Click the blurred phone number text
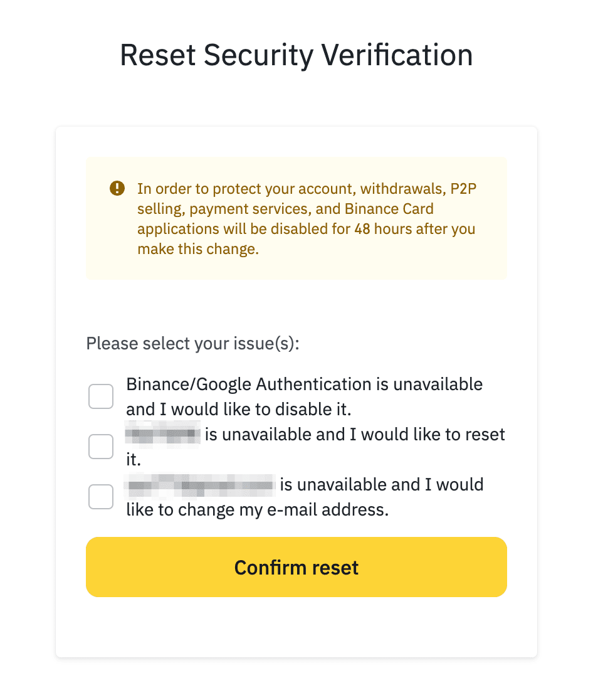The width and height of the screenshot is (598, 700). 162,434
